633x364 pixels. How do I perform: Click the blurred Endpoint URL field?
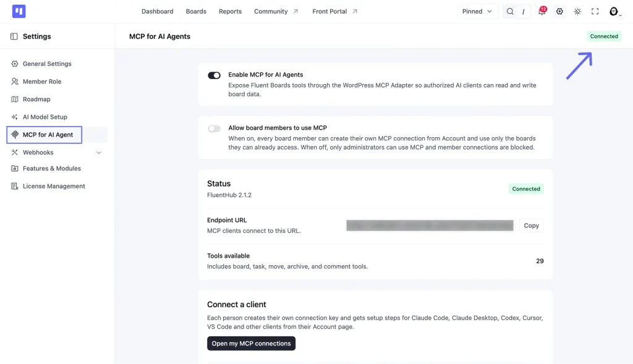(430, 226)
